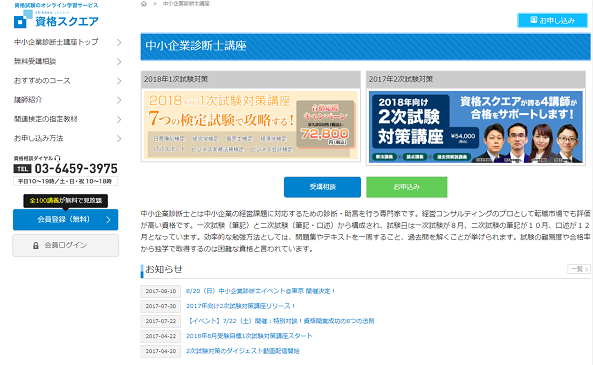The width and height of the screenshot is (593, 365).
Task: Click the date 2017-08-10
Action: [x=161, y=291]
